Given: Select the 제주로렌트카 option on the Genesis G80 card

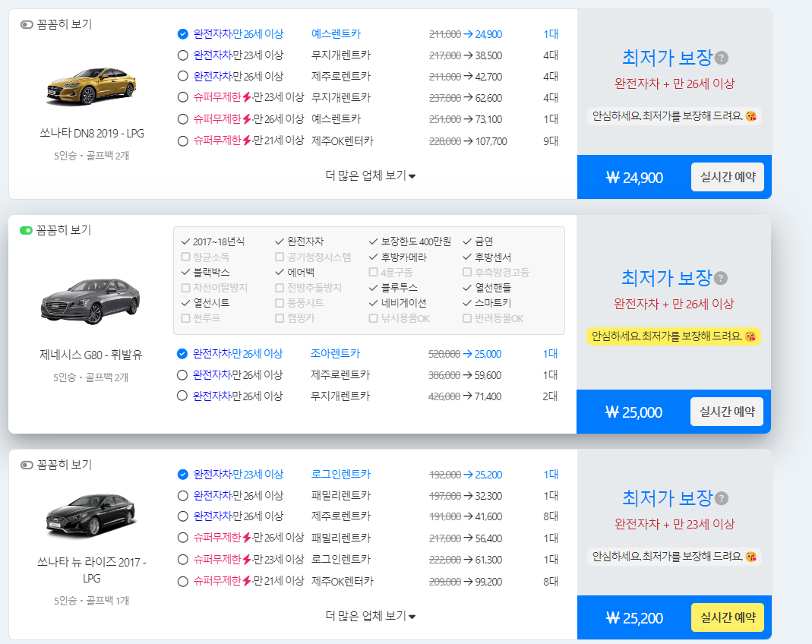Looking at the screenshot, I should coord(182,374).
